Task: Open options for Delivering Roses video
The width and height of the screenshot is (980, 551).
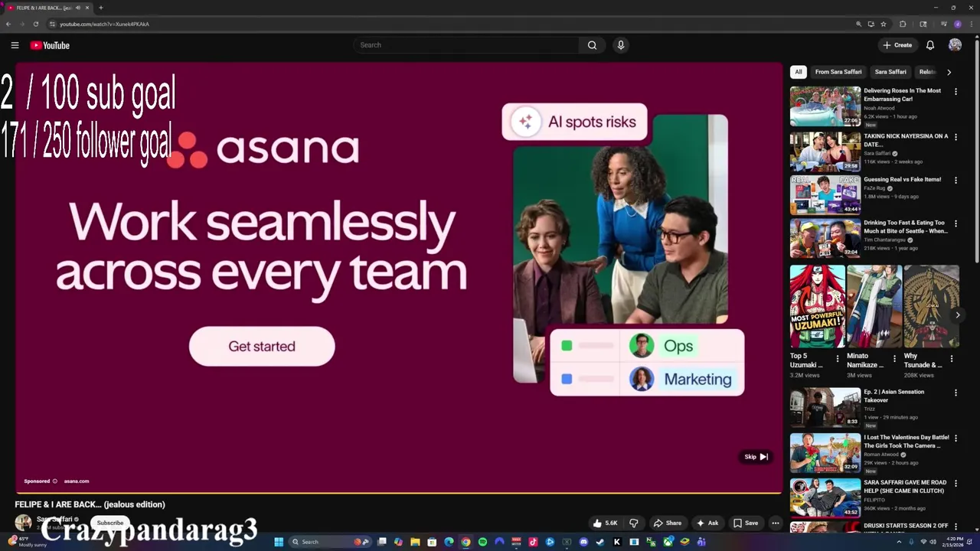Action: (x=955, y=92)
